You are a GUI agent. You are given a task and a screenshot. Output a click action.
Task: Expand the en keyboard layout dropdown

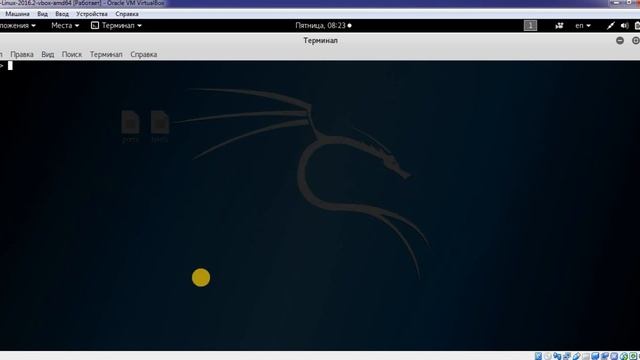pos(583,25)
